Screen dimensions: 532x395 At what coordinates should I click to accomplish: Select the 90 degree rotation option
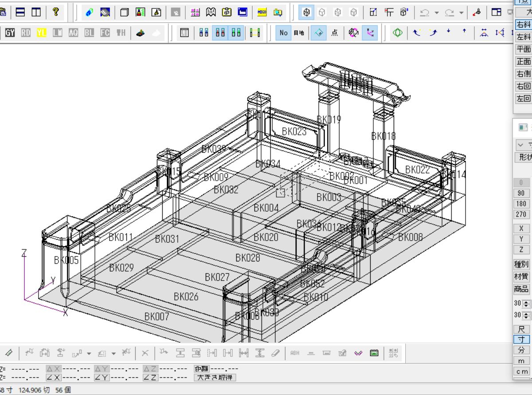click(521, 194)
